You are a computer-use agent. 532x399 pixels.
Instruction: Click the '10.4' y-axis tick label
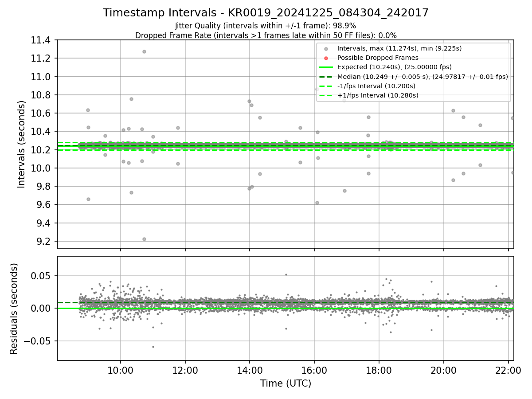coord(42,132)
